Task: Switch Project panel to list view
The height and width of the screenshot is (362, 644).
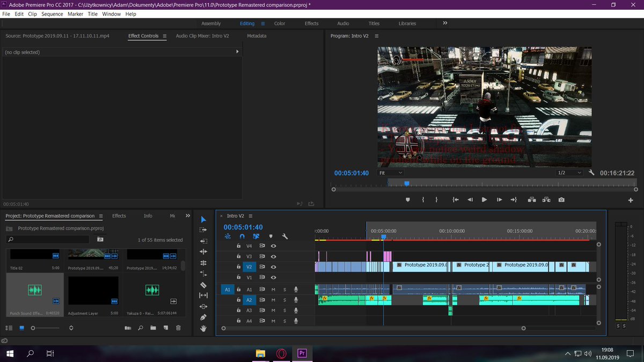Action: click(x=9, y=328)
